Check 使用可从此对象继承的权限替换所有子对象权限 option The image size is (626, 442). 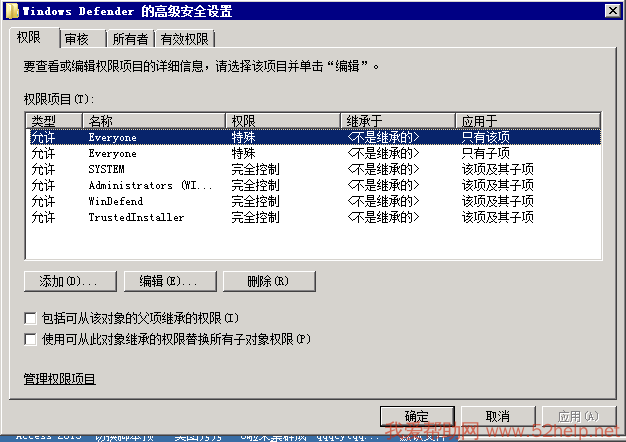[x=31, y=339]
